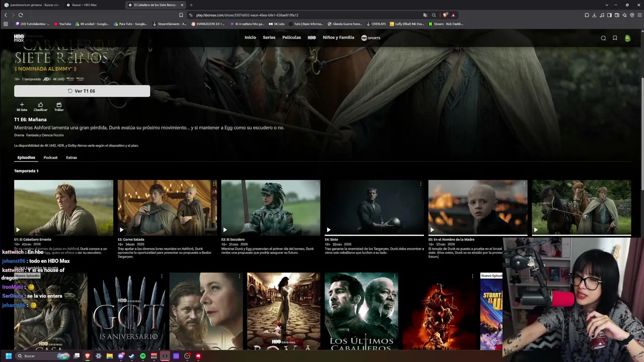Image resolution: width=644 pixels, height=362 pixels.
Task: Open the GOT 15 Aniversario poster
Action: (x=128, y=311)
